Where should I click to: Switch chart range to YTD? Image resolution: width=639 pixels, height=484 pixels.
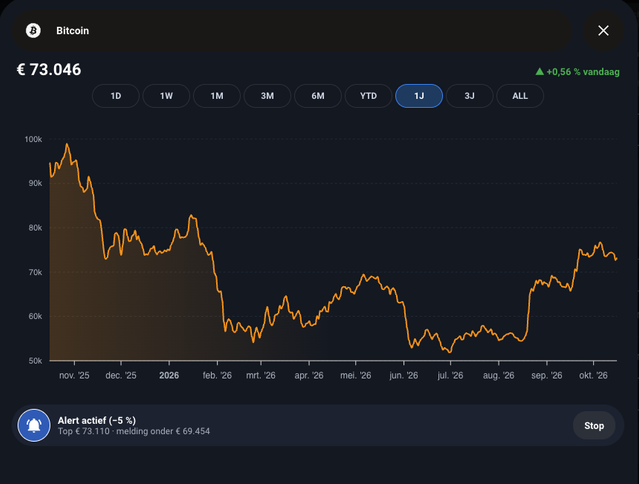pos(368,96)
